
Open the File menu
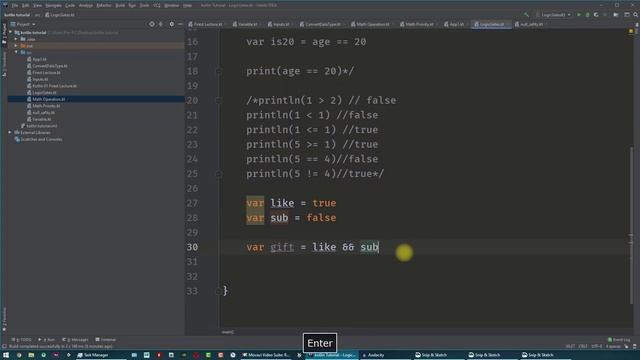coord(15,5)
